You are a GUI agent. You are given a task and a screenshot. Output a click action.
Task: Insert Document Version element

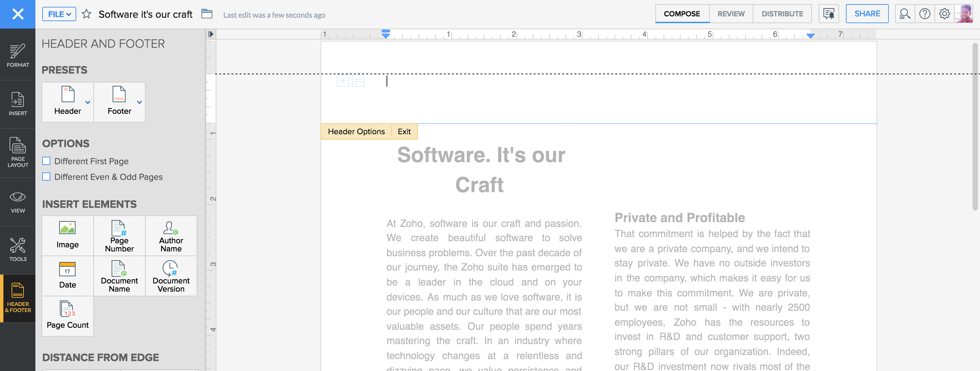coord(171,276)
